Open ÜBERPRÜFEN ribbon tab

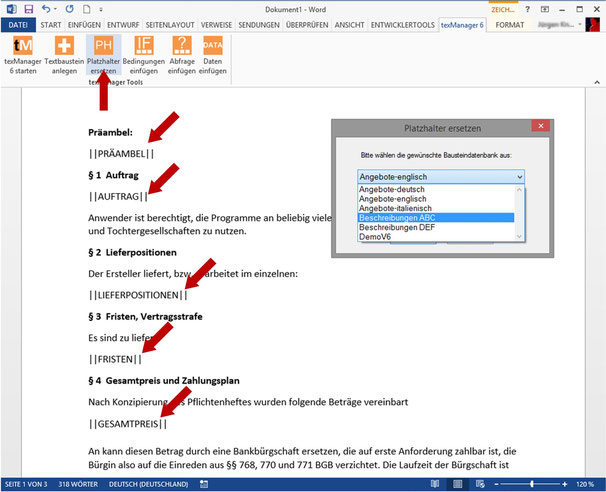click(x=307, y=25)
